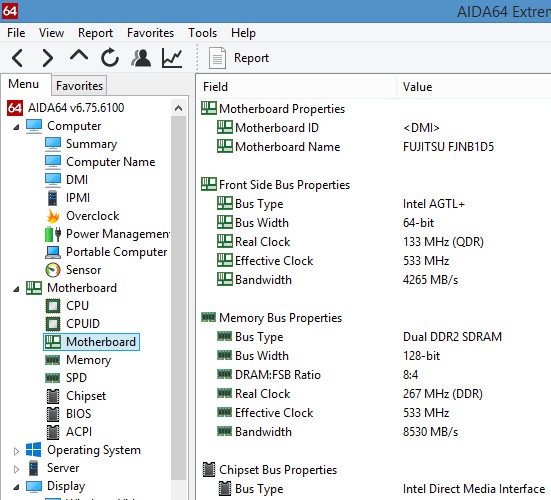
Task: Click the Forward navigation arrow
Action: coord(48,58)
